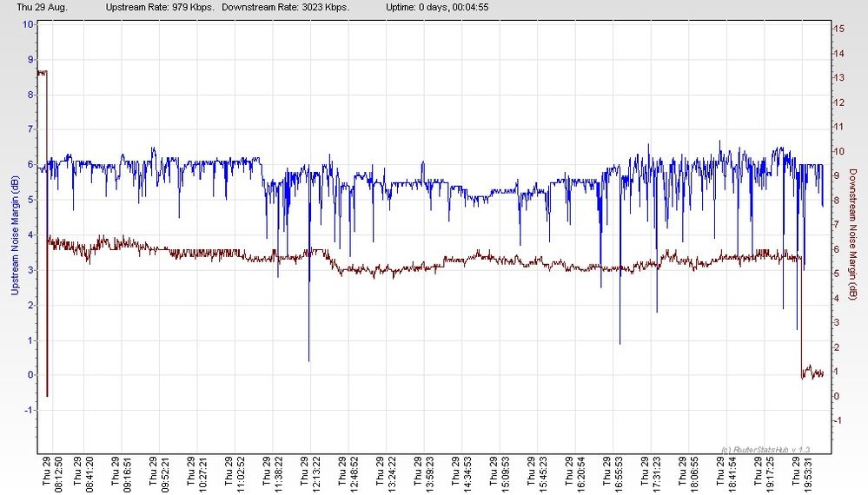This screenshot has height=495, width=868.
Task: Click the Thu 29 Aug. date header
Action: click(x=42, y=8)
